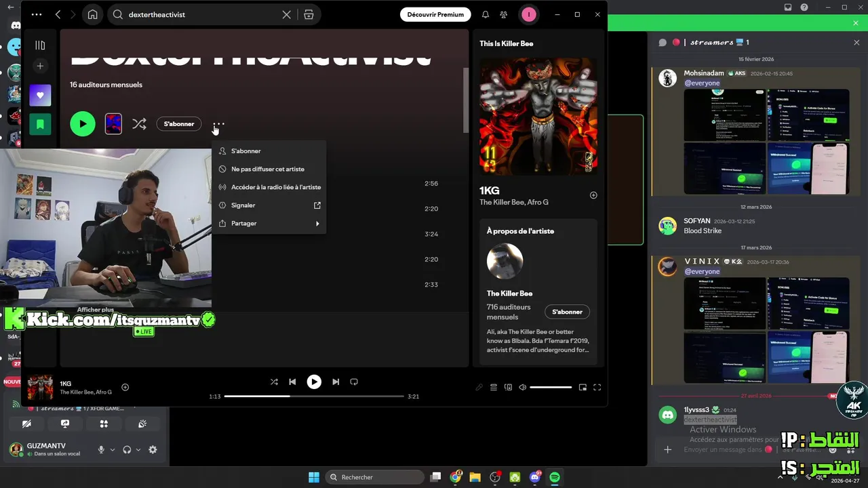Toggle Discord camera button
This screenshot has height=488, width=868.
[x=26, y=424]
